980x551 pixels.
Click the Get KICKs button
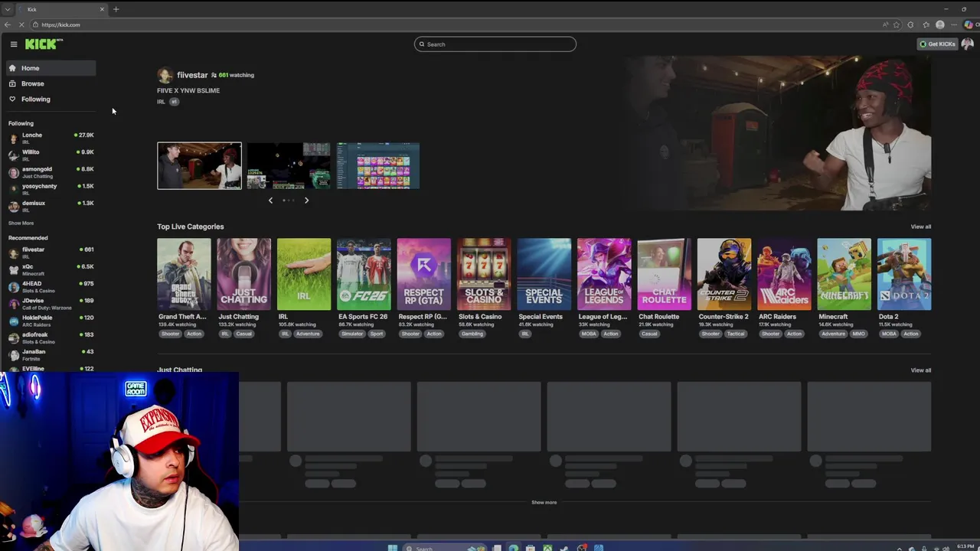coord(938,44)
